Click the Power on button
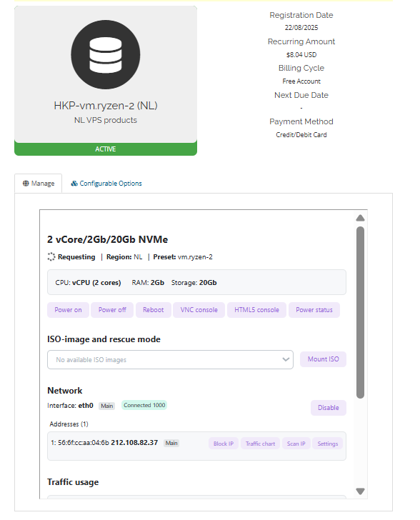 click(x=68, y=310)
